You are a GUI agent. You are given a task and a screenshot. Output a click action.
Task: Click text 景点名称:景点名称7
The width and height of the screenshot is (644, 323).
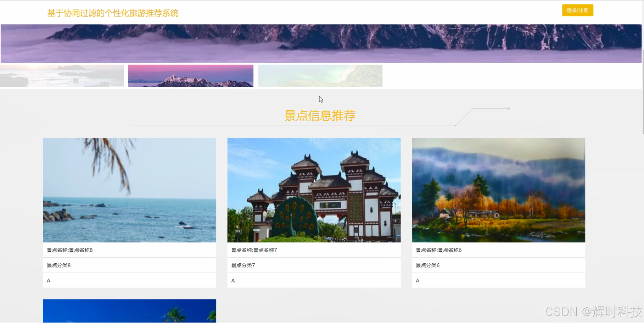tap(254, 250)
